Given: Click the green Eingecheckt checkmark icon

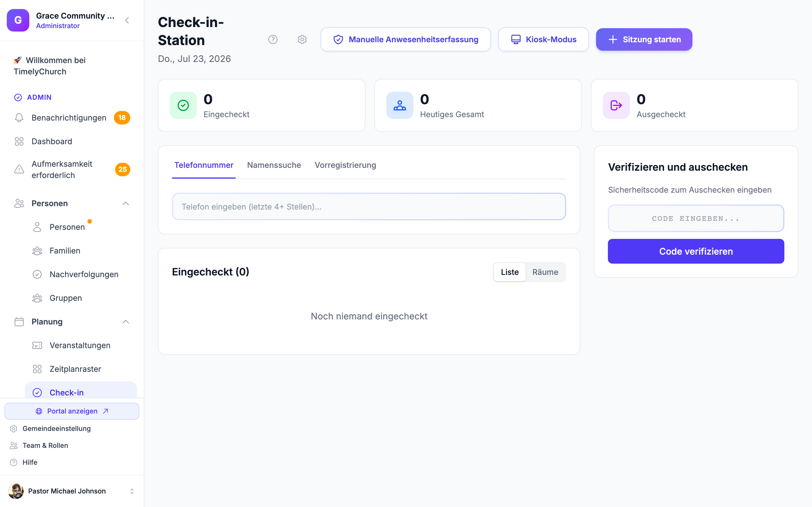Looking at the screenshot, I should coord(183,105).
